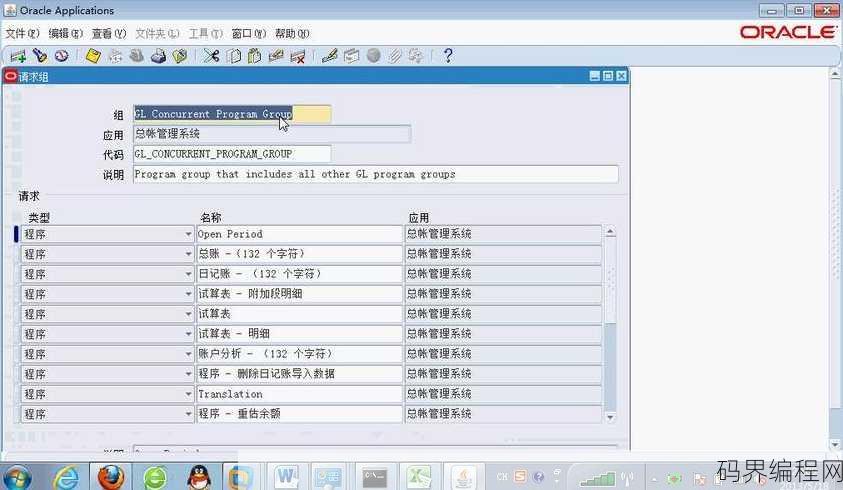Click the Edit Field pencil icon
Screen dimensions: 843x490
330,55
